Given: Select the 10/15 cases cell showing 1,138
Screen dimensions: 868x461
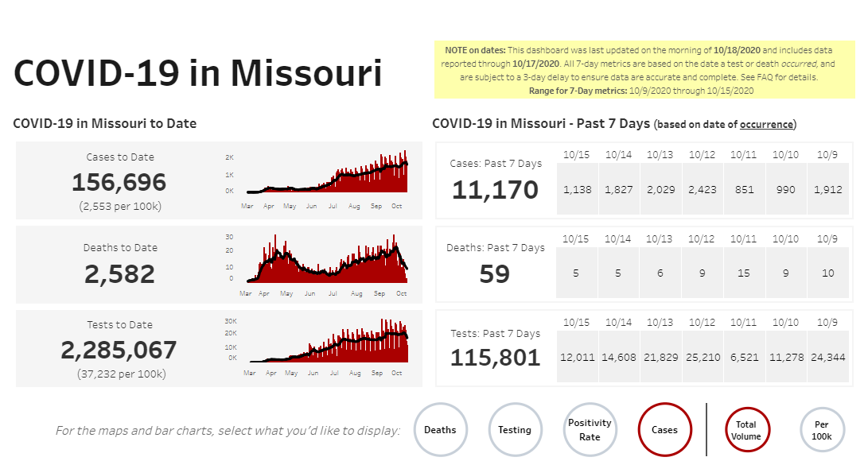Looking at the screenshot, I should [x=578, y=190].
